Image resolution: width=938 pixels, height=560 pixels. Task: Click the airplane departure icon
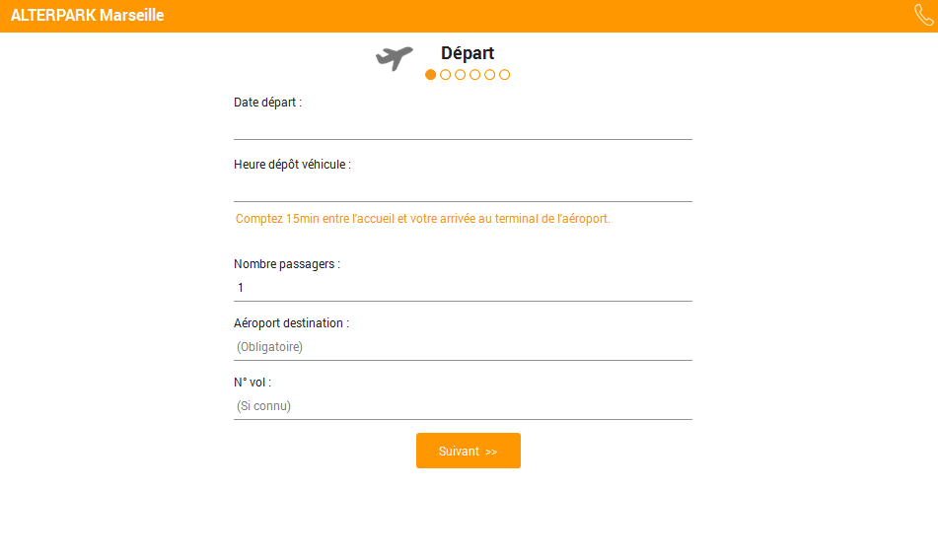[394, 57]
